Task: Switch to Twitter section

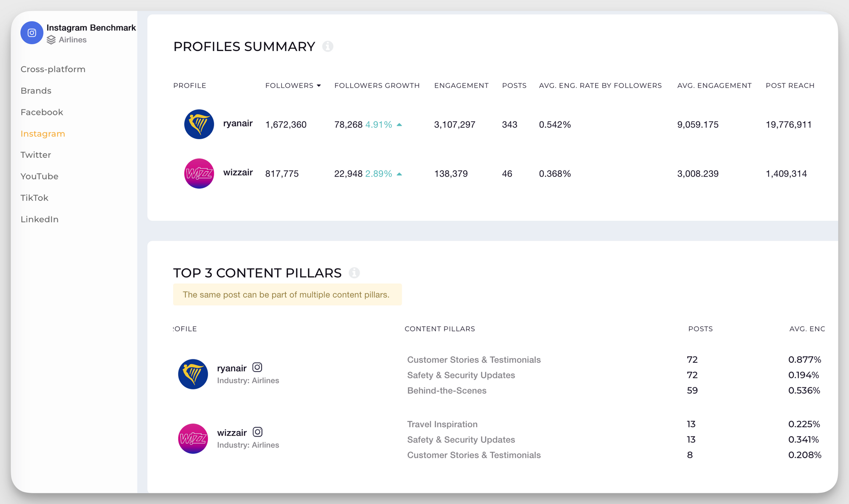Action: coord(36,155)
